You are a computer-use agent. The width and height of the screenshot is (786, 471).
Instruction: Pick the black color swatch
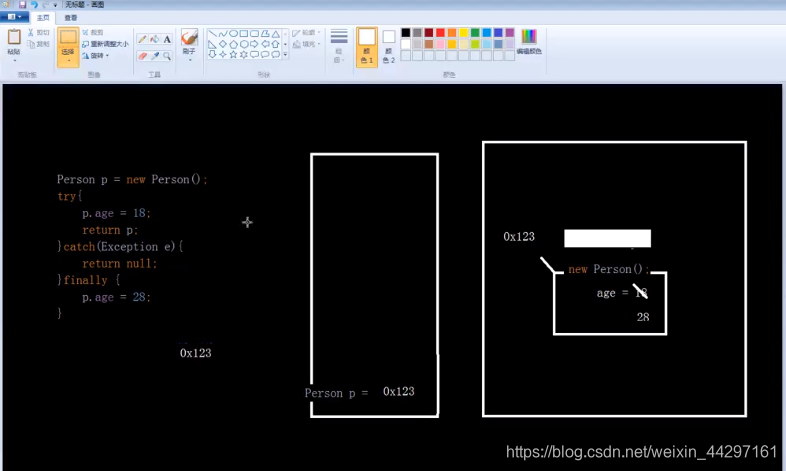pos(406,33)
